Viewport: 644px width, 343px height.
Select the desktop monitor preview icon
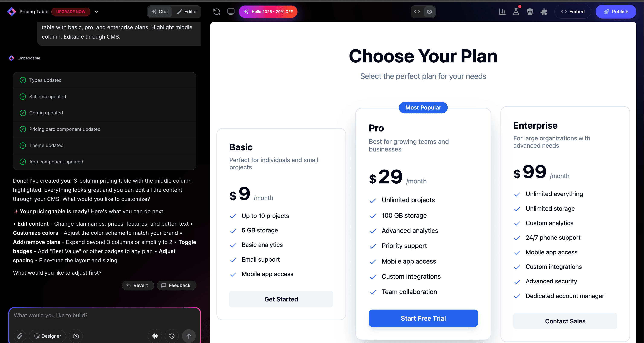231,12
